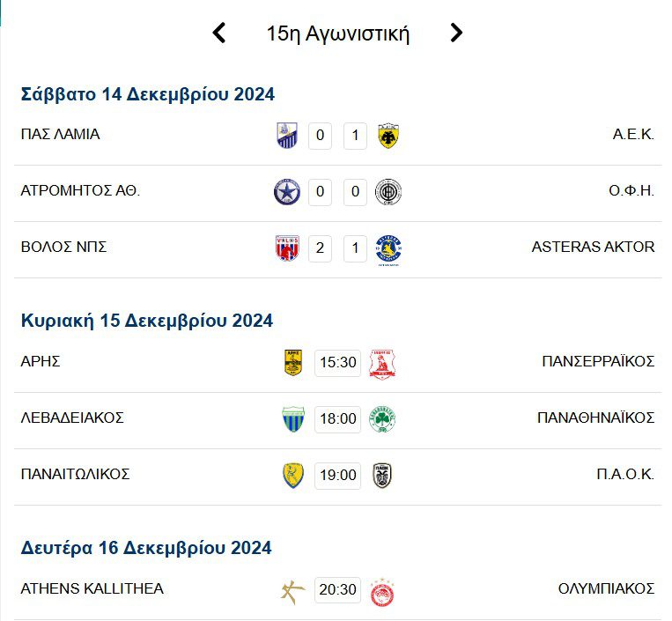Viewport: 672px width, 621px height.
Task: Click ΒΟΛΟΣ ΝΠΣ home score 2
Action: pyautogui.click(x=320, y=248)
